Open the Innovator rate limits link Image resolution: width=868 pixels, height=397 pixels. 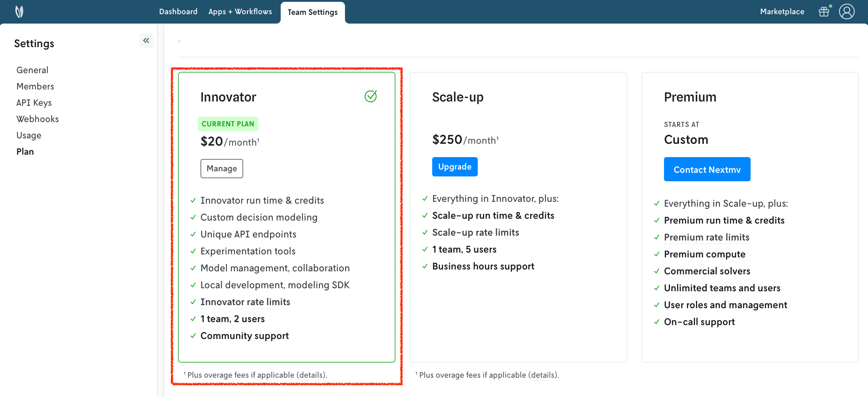245,302
